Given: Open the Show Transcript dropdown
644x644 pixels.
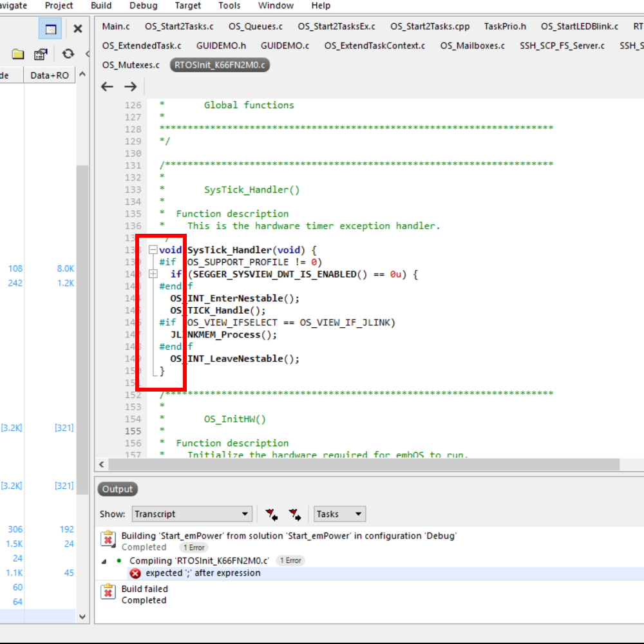Looking at the screenshot, I should 192,514.
